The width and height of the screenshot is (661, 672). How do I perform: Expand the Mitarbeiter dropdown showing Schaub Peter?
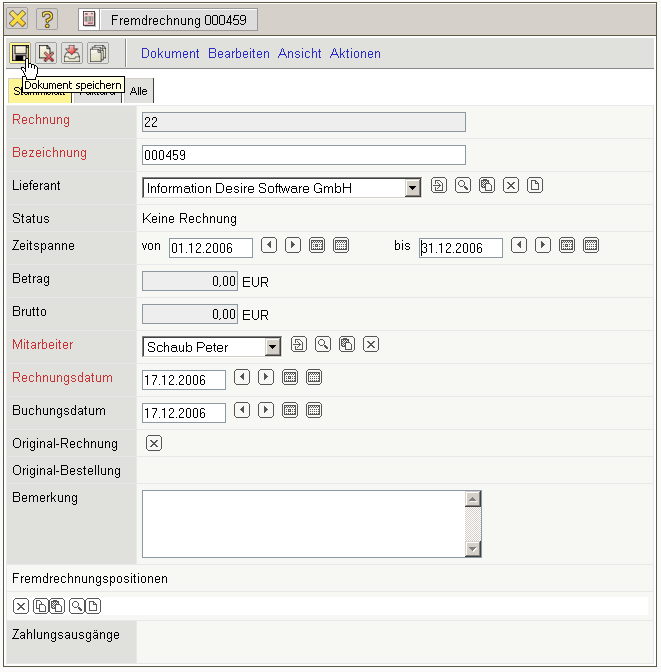[272, 347]
